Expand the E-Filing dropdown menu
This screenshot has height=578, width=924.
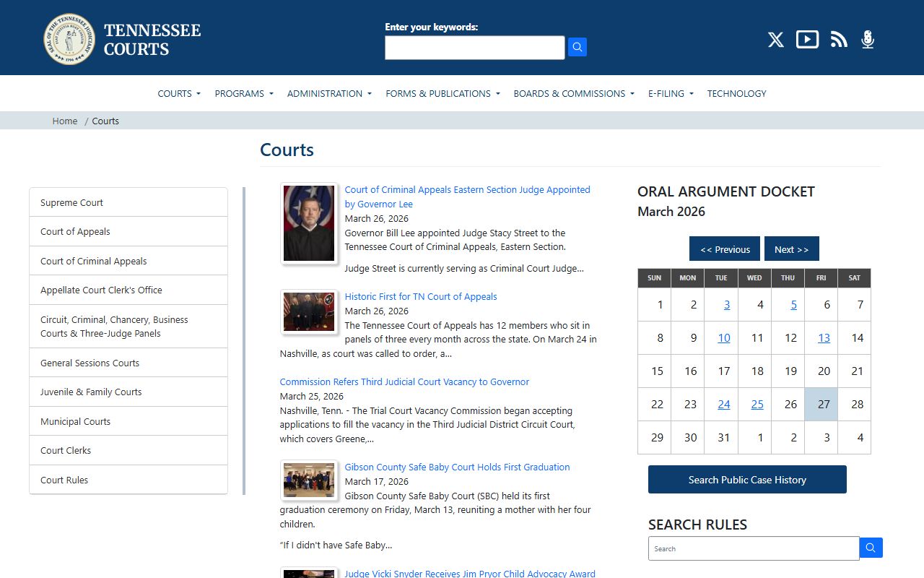(671, 93)
